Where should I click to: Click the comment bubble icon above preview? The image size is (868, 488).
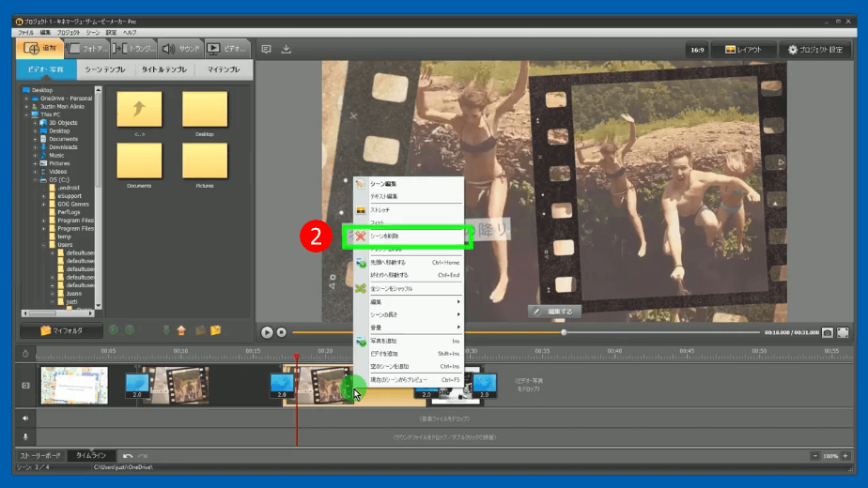point(266,49)
